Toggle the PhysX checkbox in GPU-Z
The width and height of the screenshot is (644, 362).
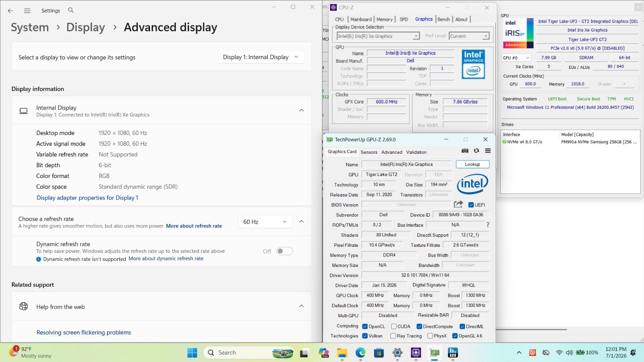[430, 336]
